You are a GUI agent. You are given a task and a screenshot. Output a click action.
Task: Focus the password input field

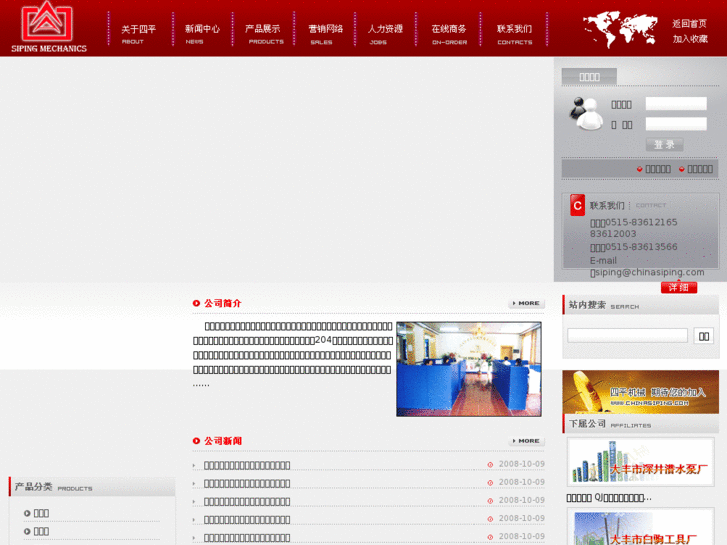click(x=676, y=124)
